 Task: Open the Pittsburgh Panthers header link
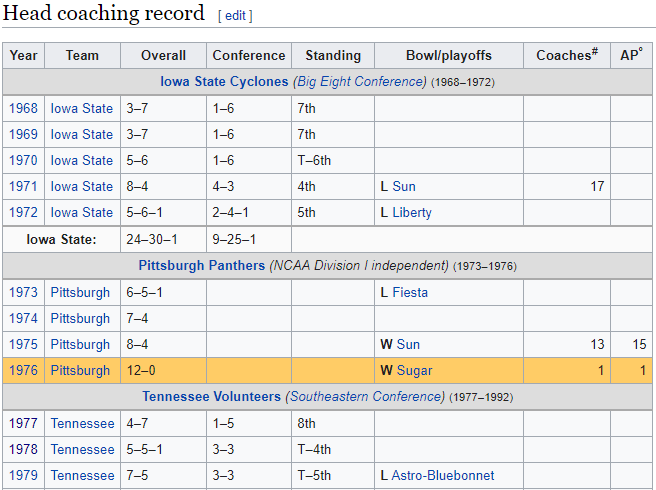[202, 265]
